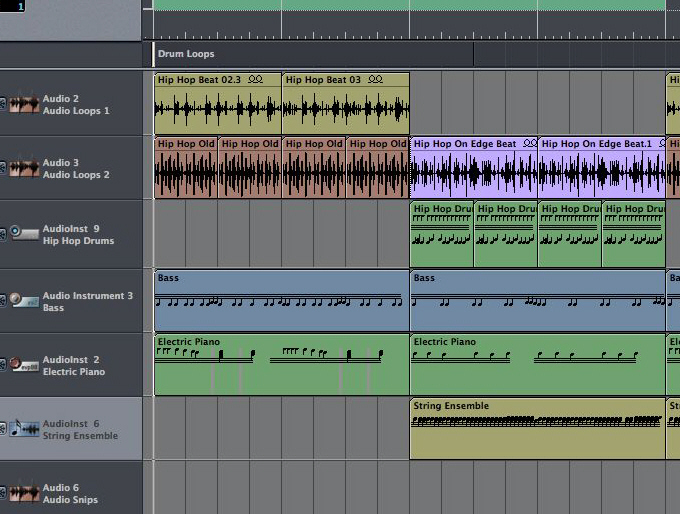The image size is (680, 514).
Task: Click the position display showing 1
Action: coord(13,6)
